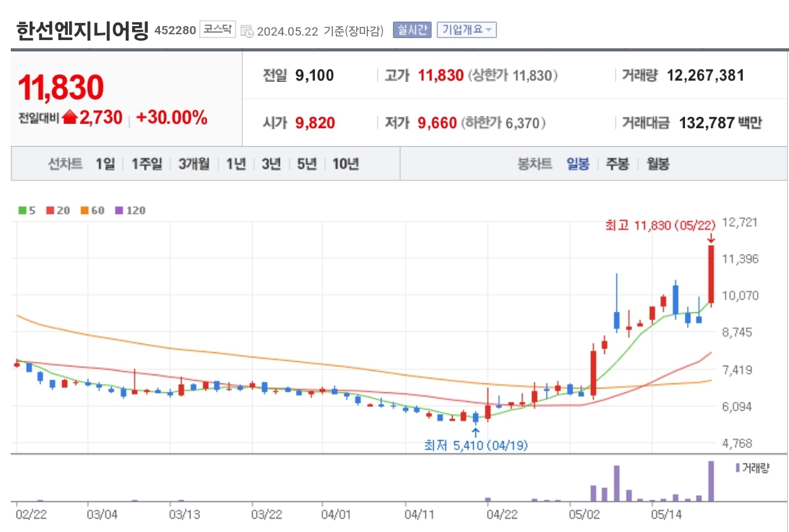
Task: Click the red up arrow next to 2,730
Action: (x=70, y=118)
